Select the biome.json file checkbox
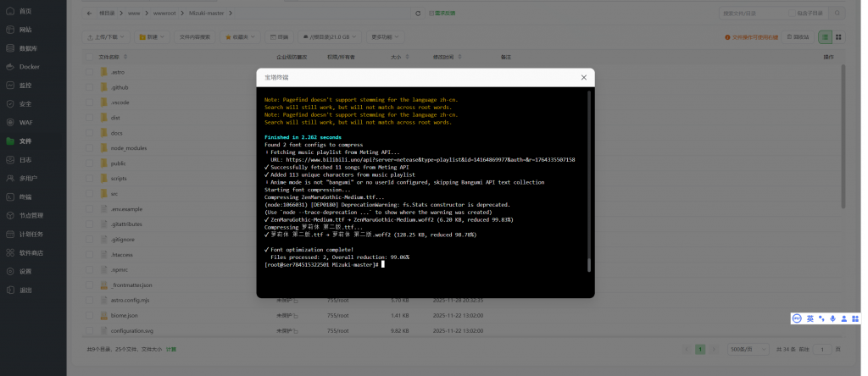The image size is (868, 376). pyautogui.click(x=90, y=315)
